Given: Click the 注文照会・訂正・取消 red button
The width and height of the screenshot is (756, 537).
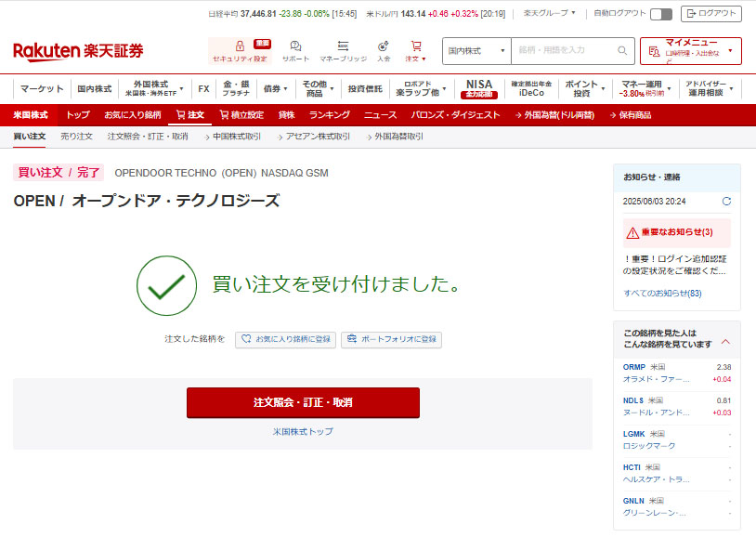Looking at the screenshot, I should pyautogui.click(x=303, y=402).
